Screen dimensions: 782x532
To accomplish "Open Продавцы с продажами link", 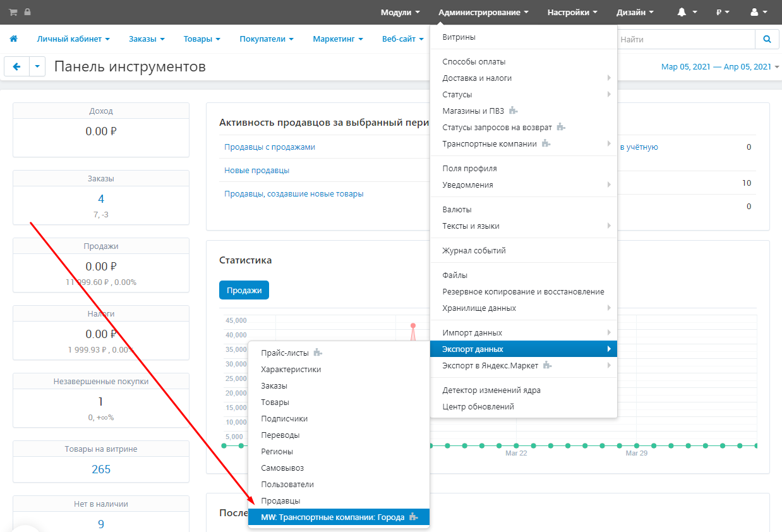I will point(270,147).
